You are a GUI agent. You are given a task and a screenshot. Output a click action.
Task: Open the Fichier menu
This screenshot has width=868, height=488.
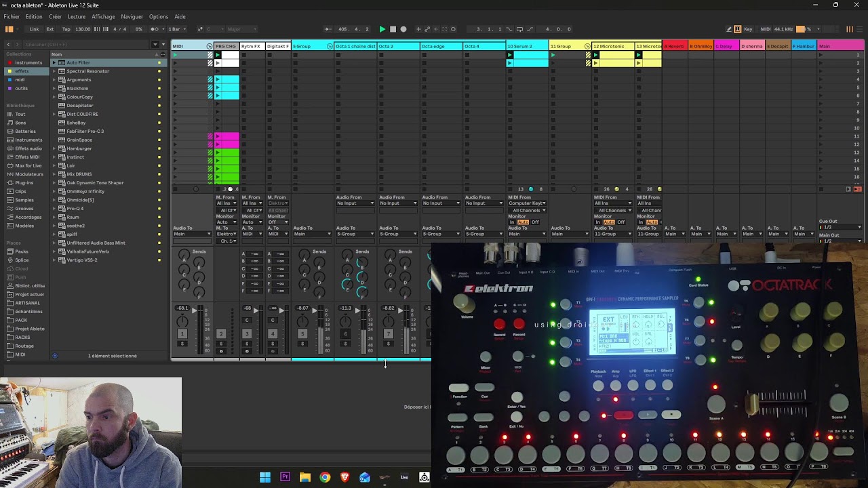pyautogui.click(x=12, y=17)
